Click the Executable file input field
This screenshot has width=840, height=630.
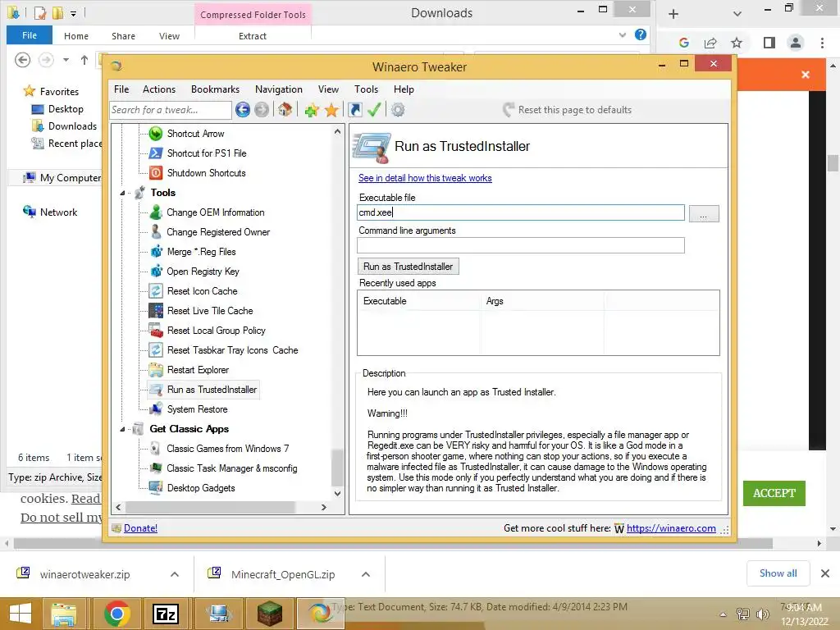click(521, 212)
